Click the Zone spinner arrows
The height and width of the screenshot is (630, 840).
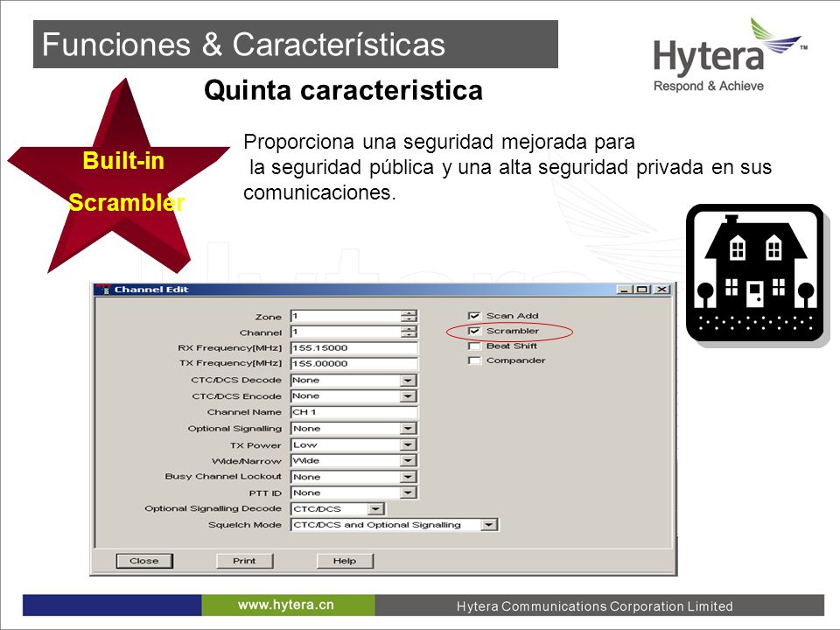click(409, 316)
